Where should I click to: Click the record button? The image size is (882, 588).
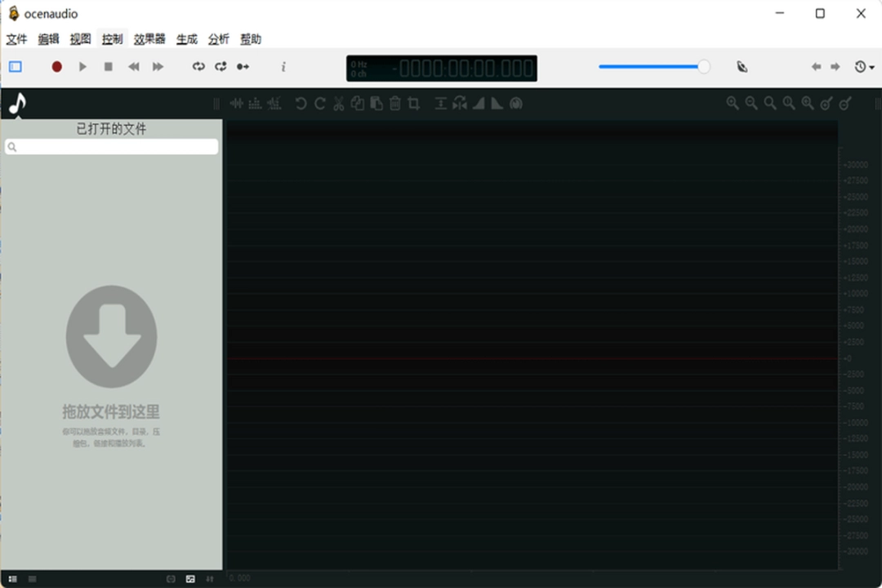(x=56, y=66)
